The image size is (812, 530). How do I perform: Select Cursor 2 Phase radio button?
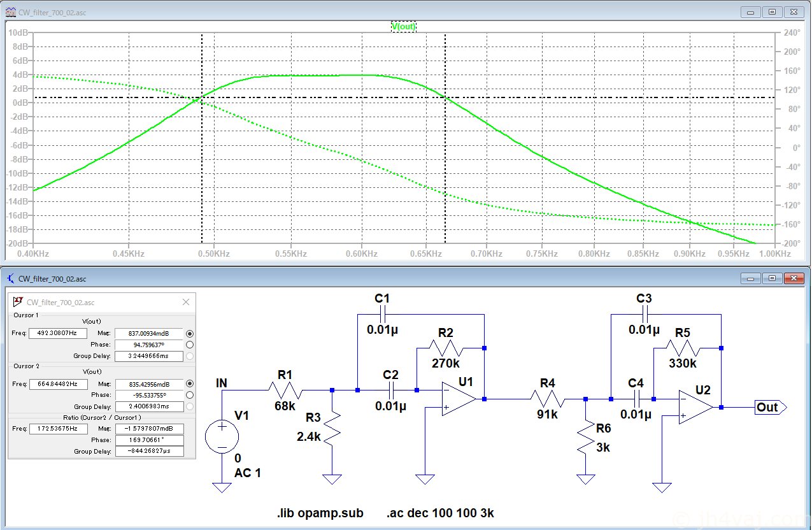[x=189, y=395]
